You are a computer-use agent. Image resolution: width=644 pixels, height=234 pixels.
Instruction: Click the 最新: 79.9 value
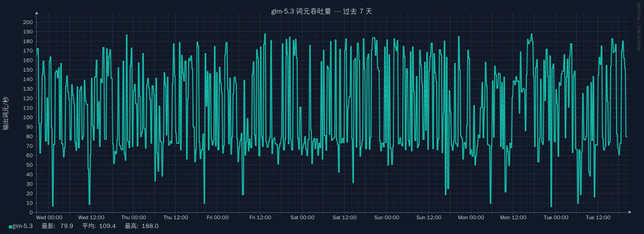57,226
